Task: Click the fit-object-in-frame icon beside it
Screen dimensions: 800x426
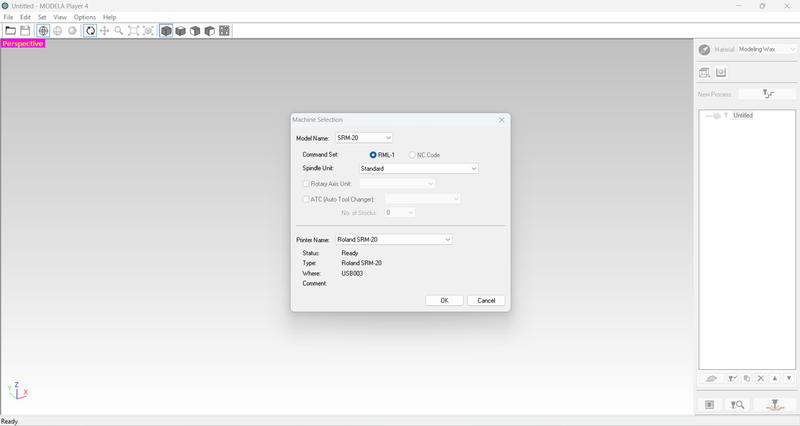Action: tap(148, 31)
